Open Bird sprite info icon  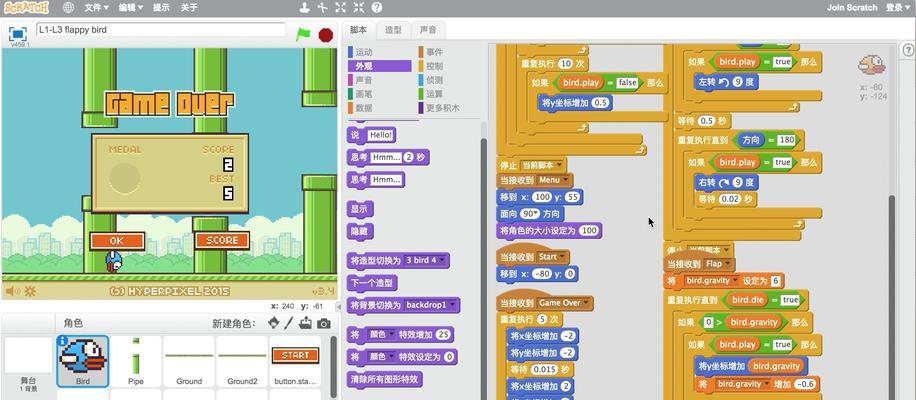point(63,340)
